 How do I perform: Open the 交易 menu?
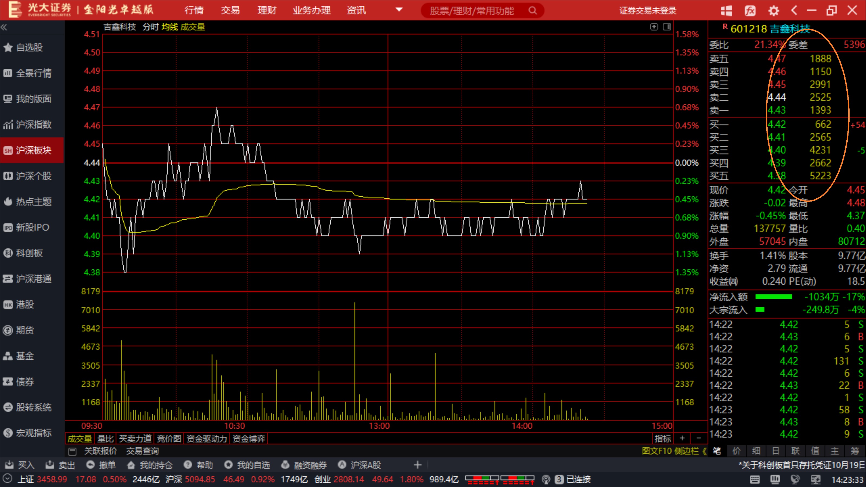point(230,11)
